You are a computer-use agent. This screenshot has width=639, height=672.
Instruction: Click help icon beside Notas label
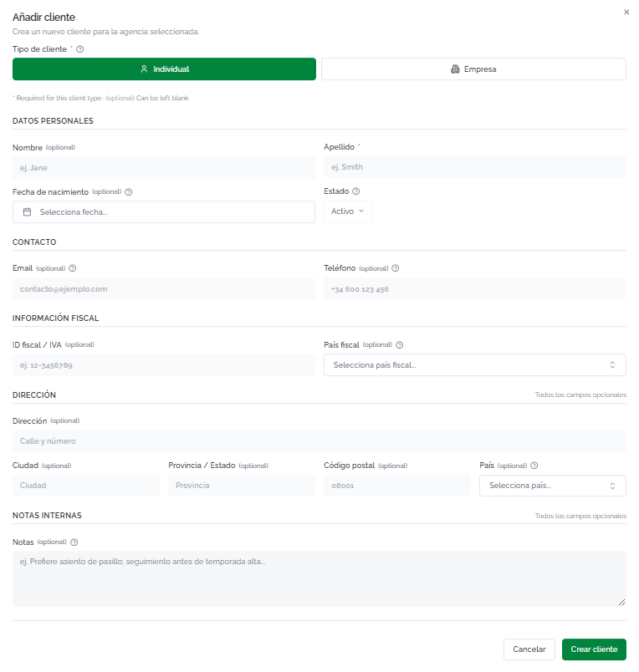coord(74,542)
